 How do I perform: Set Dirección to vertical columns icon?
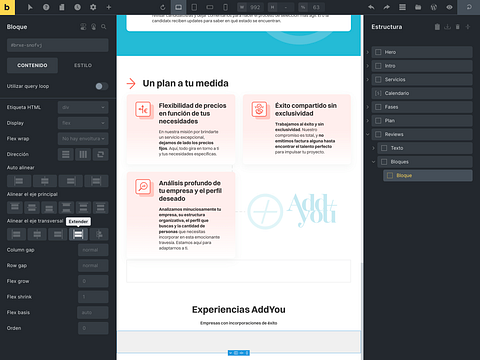click(83, 154)
